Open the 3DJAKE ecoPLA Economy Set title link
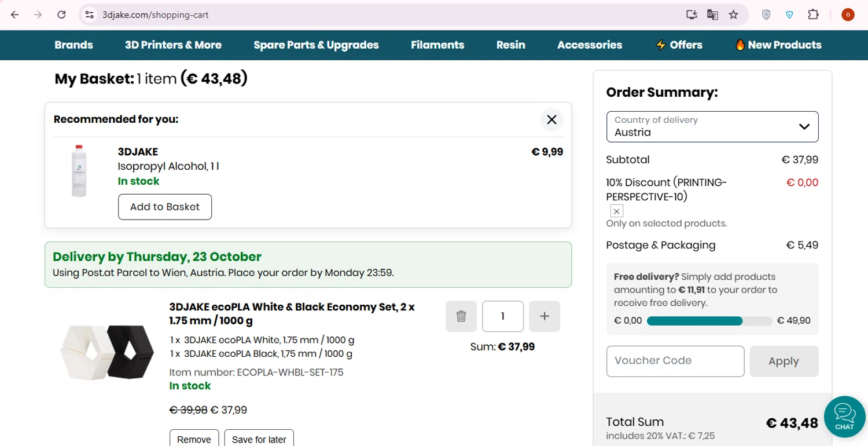The height and width of the screenshot is (446, 868). point(292,314)
